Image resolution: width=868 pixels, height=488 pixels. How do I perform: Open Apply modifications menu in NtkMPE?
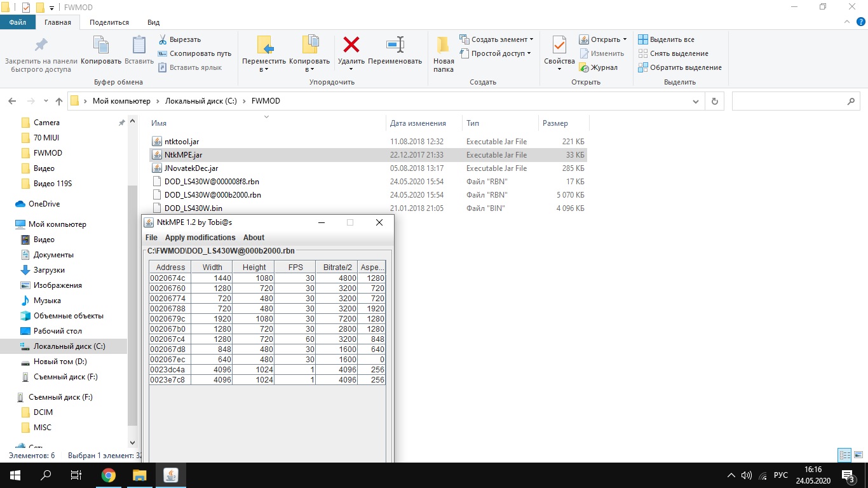point(200,238)
